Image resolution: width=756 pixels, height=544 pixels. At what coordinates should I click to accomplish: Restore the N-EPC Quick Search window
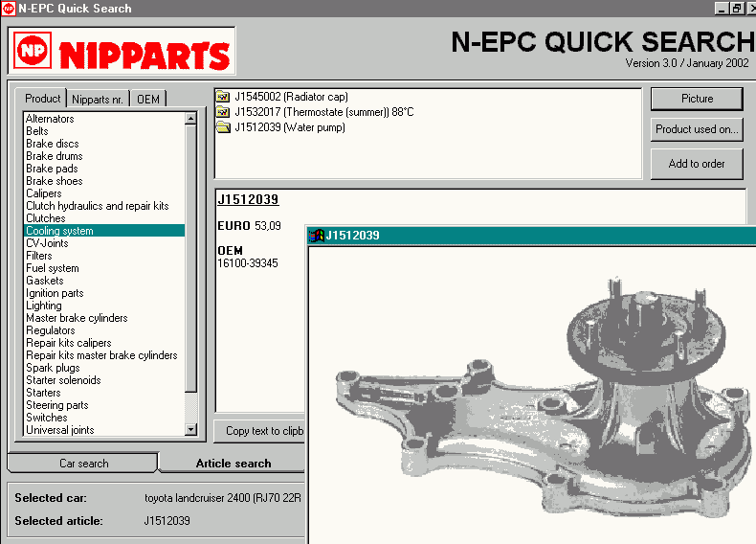[737, 9]
